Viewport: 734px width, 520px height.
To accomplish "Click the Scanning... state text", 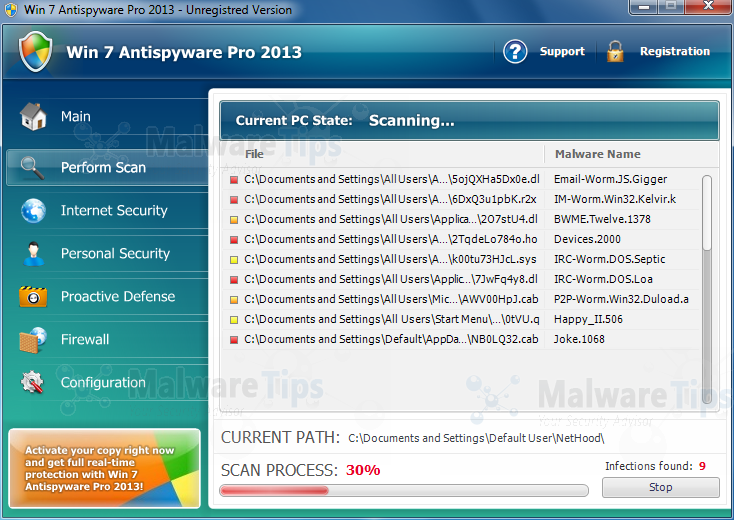I will [x=411, y=121].
